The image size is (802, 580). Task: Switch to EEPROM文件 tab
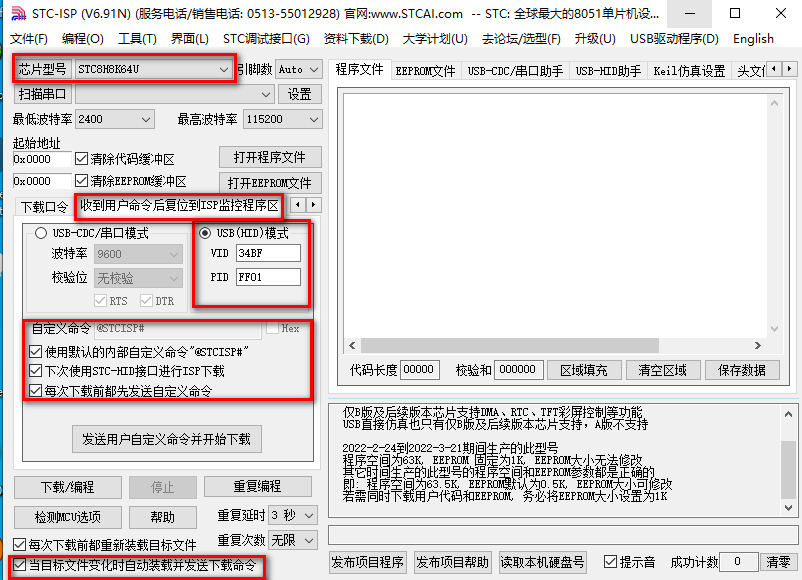coord(426,71)
